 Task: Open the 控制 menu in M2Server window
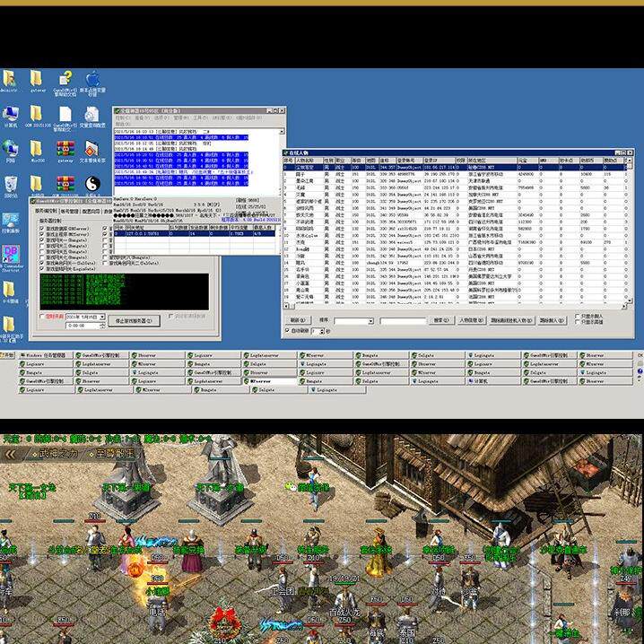click(x=122, y=117)
